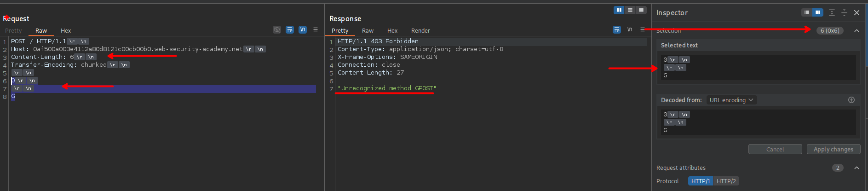Switch Request view to Hex tab
868x191 pixels.
coord(66,31)
